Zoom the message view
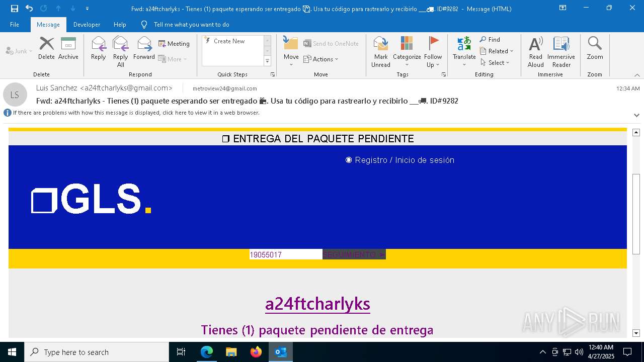 pyautogui.click(x=595, y=48)
